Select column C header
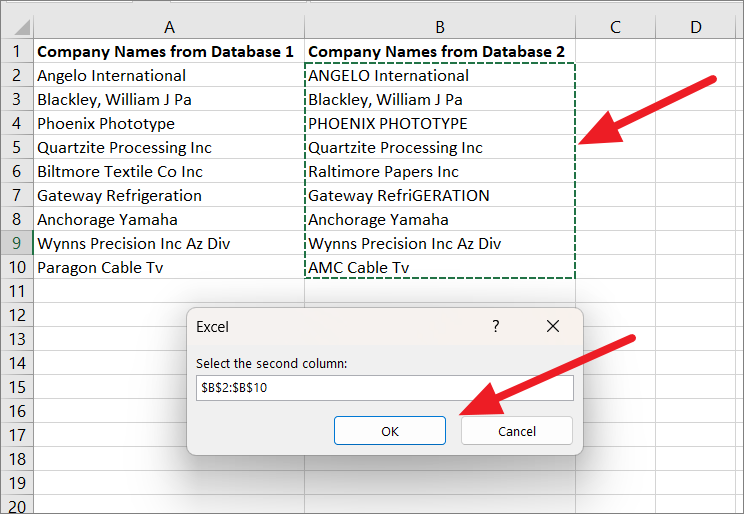The height and width of the screenshot is (514, 744). tap(615, 27)
